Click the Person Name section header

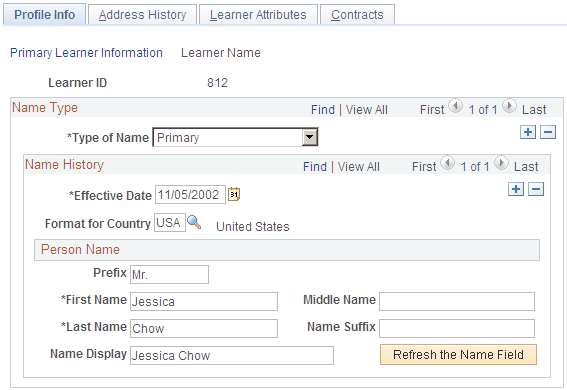click(287, 250)
